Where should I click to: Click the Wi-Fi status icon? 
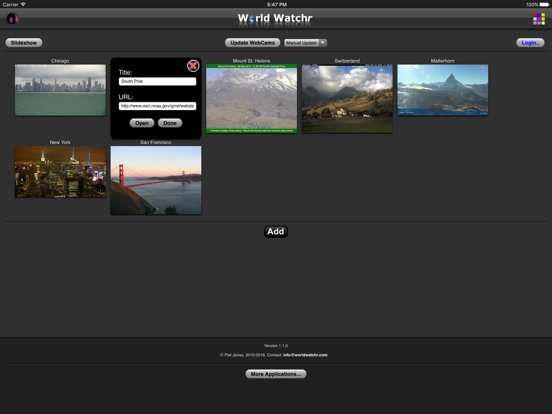(23, 4)
